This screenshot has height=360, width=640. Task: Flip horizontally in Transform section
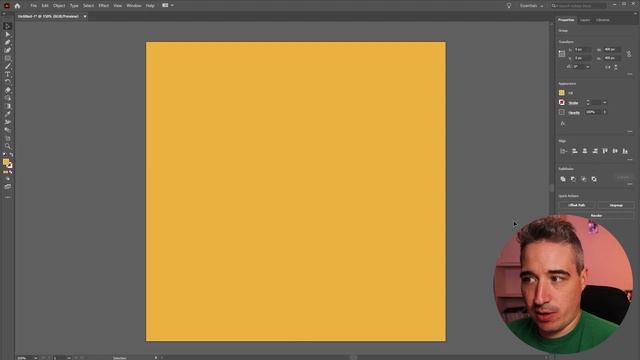(x=608, y=67)
